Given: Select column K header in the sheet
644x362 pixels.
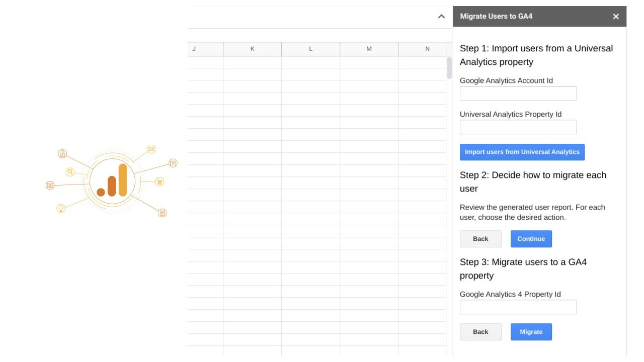Looking at the screenshot, I should pyautogui.click(x=252, y=49).
